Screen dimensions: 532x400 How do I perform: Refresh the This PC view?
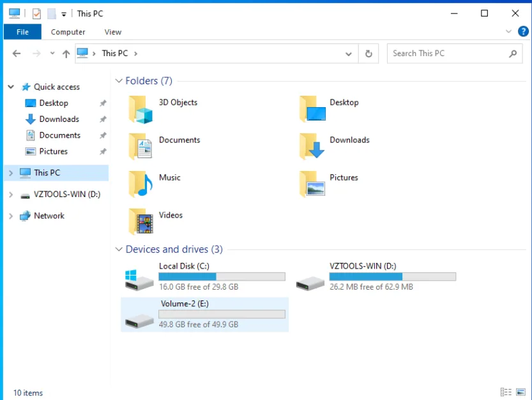click(369, 54)
